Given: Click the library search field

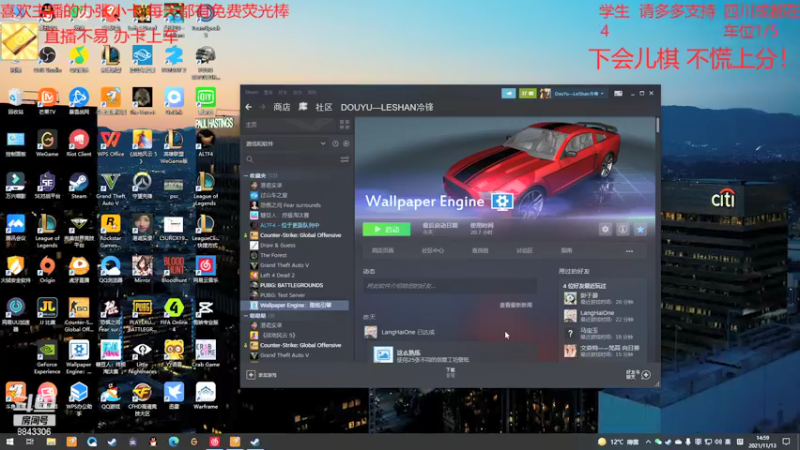Looking at the screenshot, I should (291, 159).
